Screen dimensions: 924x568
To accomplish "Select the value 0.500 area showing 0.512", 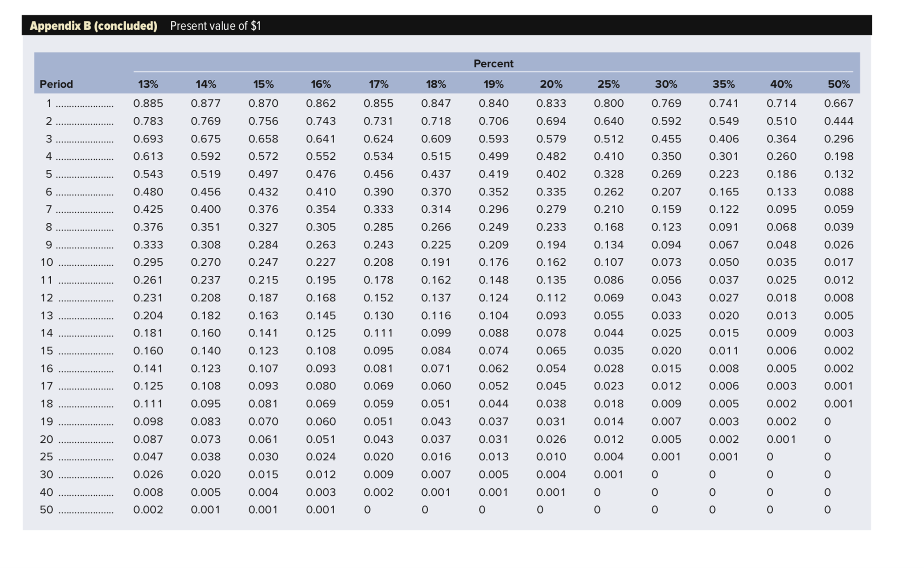I will pyautogui.click(x=608, y=138).
